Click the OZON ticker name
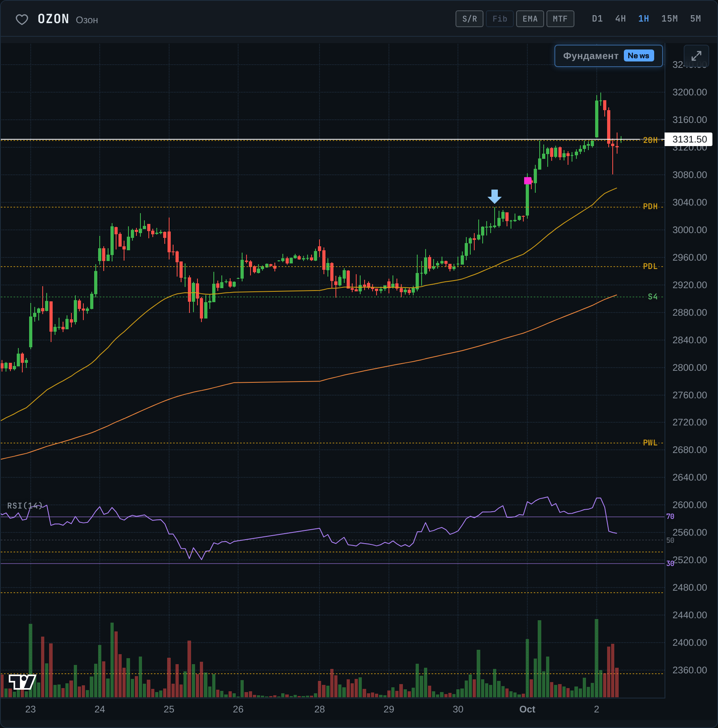This screenshot has height=728, width=718. coord(53,19)
